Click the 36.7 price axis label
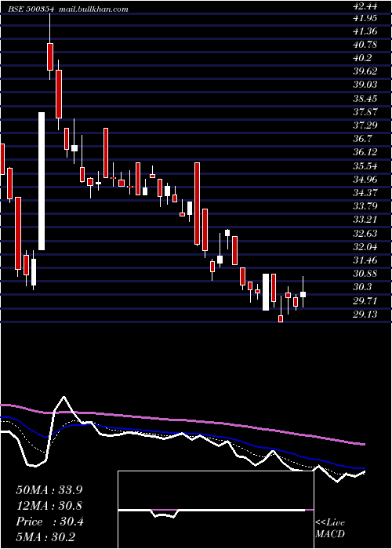This screenshot has width=392, height=549. click(x=362, y=139)
